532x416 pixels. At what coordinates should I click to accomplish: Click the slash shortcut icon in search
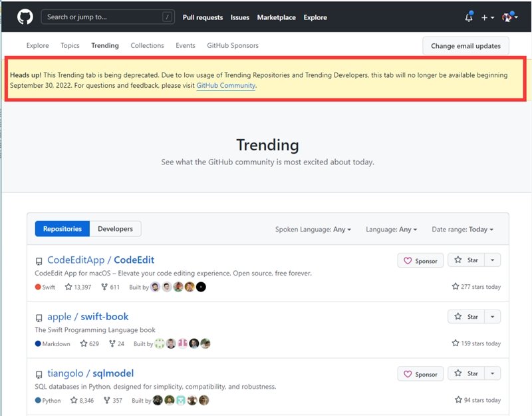[x=167, y=17]
